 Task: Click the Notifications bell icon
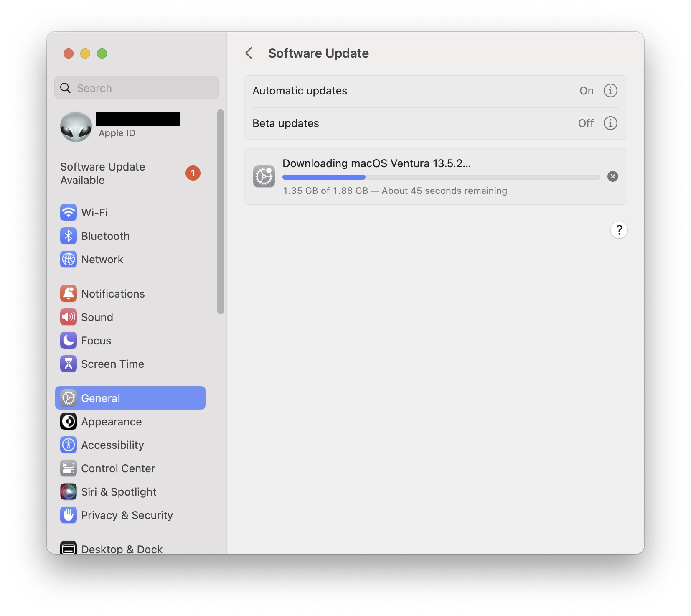[x=69, y=293]
